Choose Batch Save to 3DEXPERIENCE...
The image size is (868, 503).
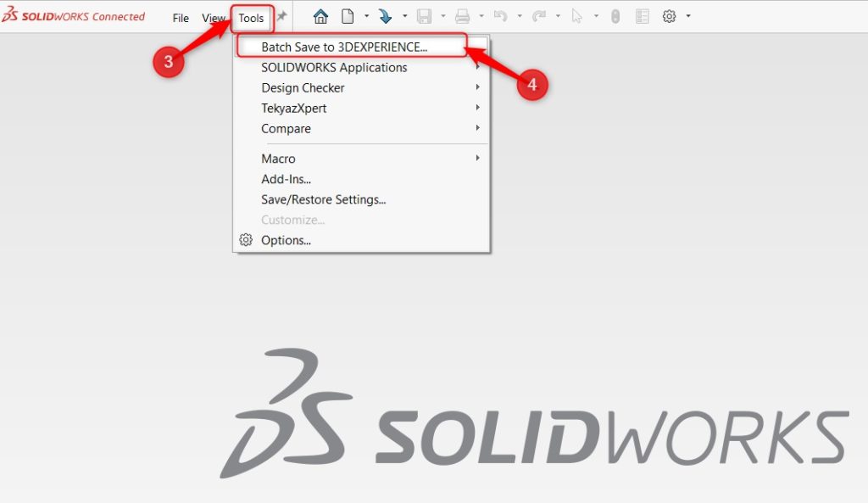point(361,48)
